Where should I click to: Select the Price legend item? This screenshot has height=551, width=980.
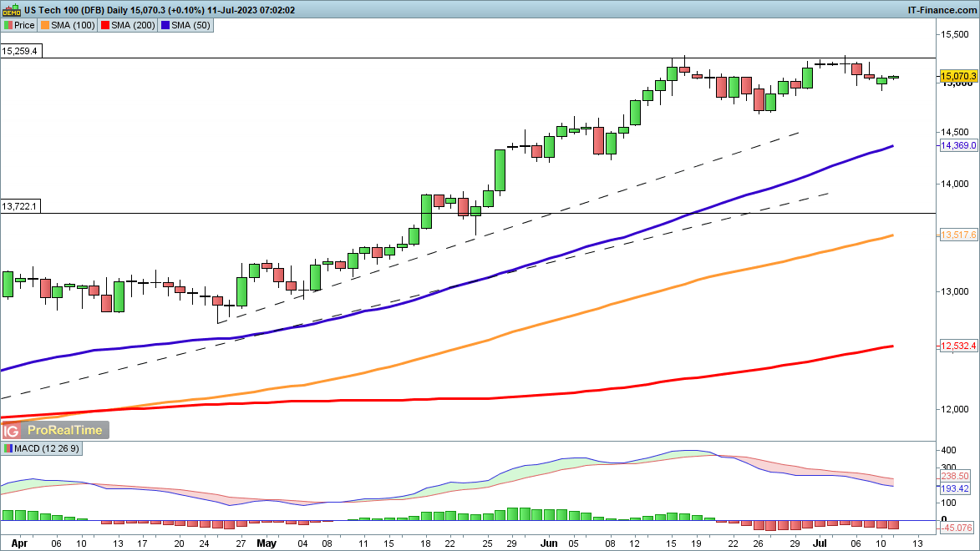(x=19, y=26)
